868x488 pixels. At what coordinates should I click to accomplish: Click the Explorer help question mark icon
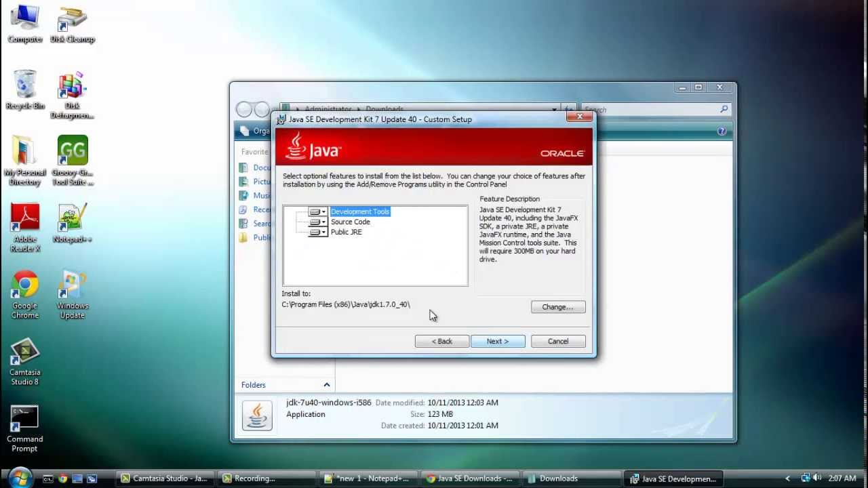722,131
